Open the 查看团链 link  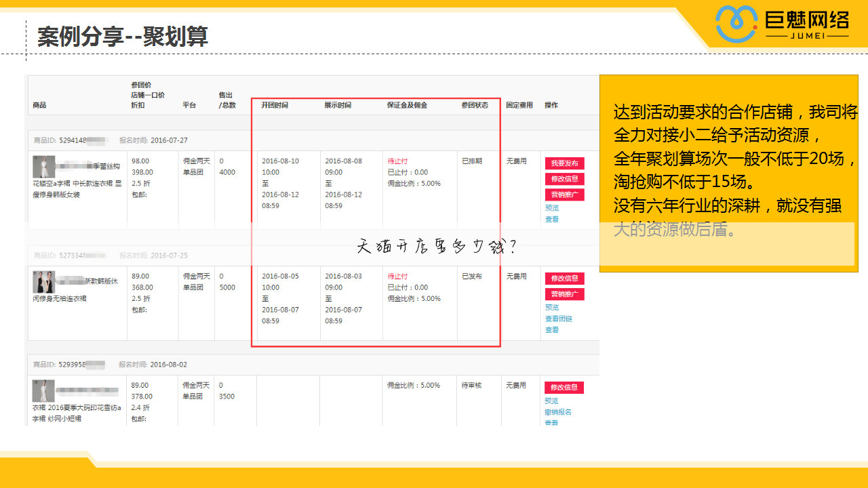click(559, 319)
